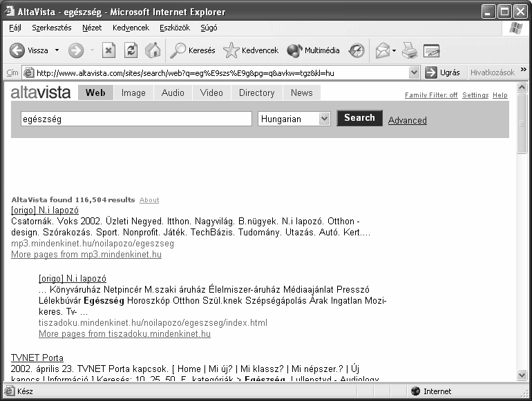Click the forward arrow navigation icon

pyautogui.click(x=76, y=51)
